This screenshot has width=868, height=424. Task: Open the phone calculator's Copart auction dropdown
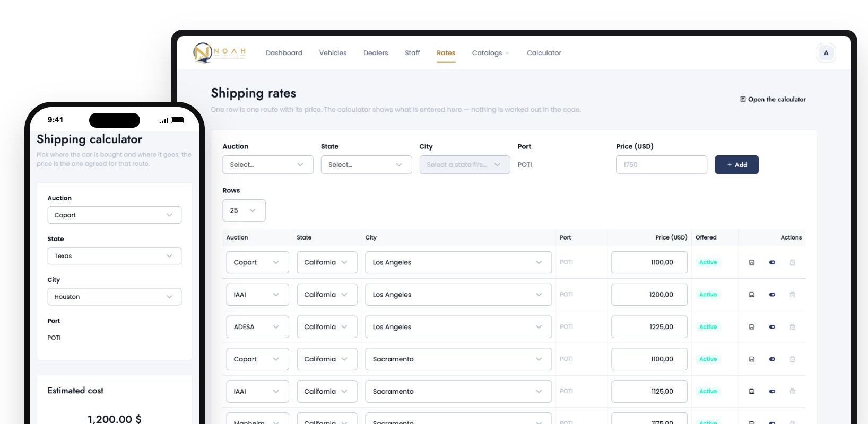point(115,215)
